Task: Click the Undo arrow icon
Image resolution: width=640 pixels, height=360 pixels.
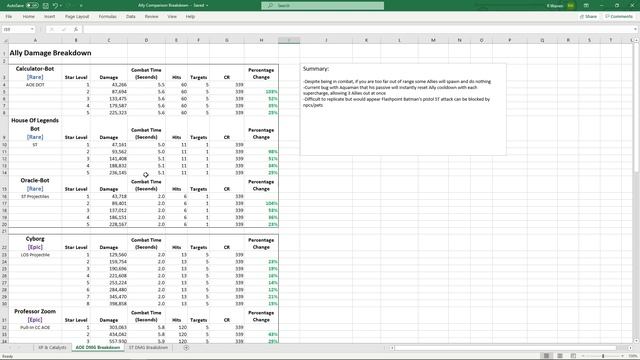Action: click(55, 6)
